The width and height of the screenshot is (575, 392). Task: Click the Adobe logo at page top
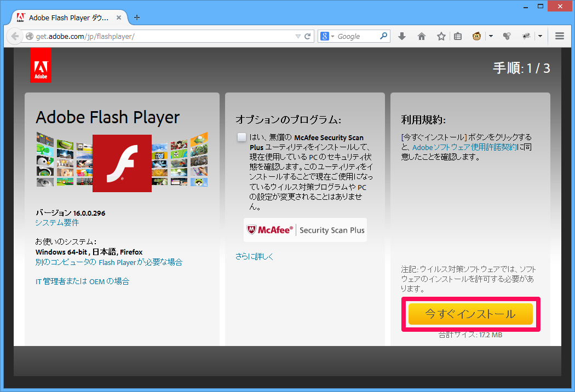click(x=41, y=65)
